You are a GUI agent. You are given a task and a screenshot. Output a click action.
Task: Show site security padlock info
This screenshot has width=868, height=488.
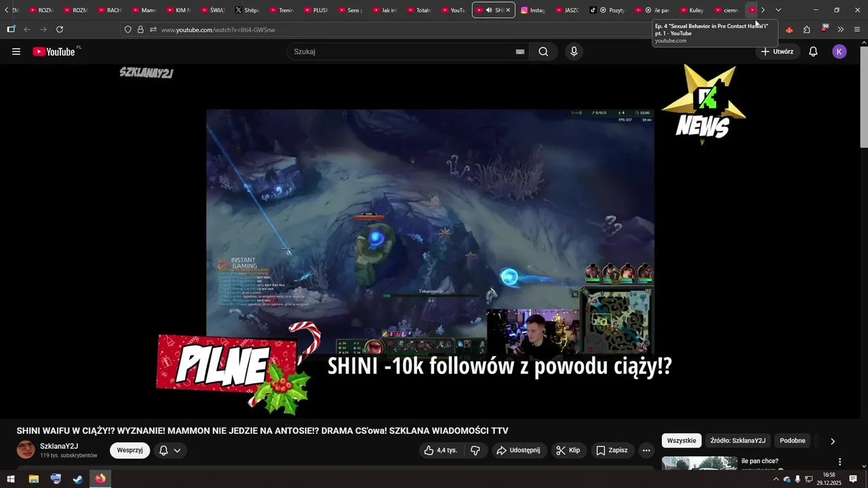(140, 30)
